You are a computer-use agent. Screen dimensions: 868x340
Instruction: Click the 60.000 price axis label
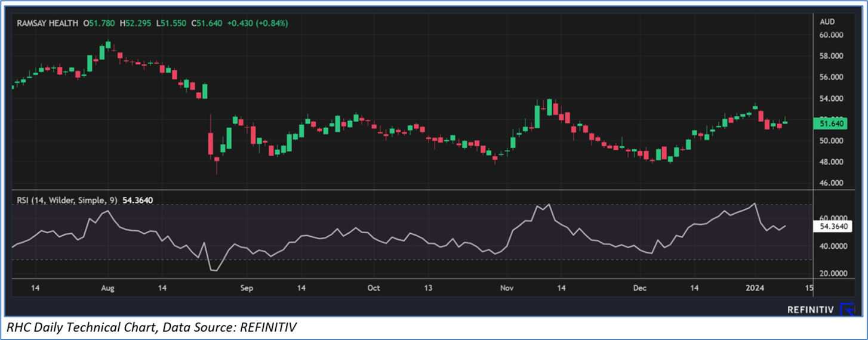pos(830,35)
